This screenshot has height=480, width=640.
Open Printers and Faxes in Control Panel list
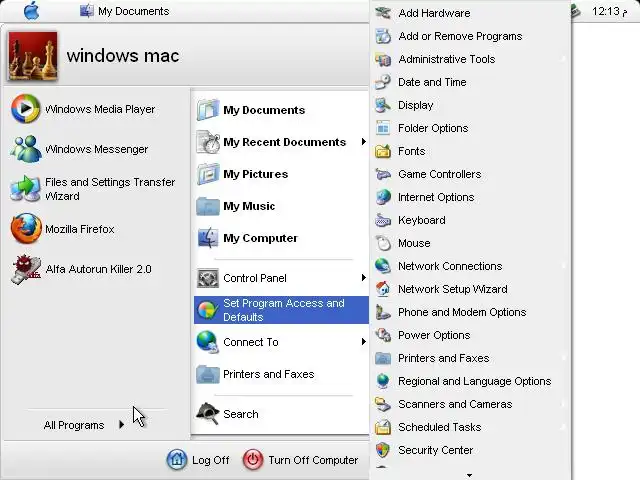tap(470, 358)
